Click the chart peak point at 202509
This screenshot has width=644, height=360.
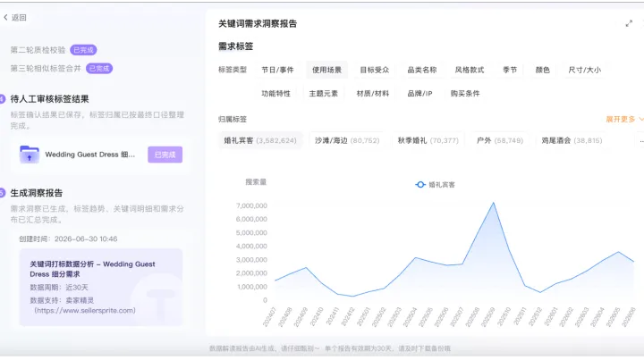493,203
